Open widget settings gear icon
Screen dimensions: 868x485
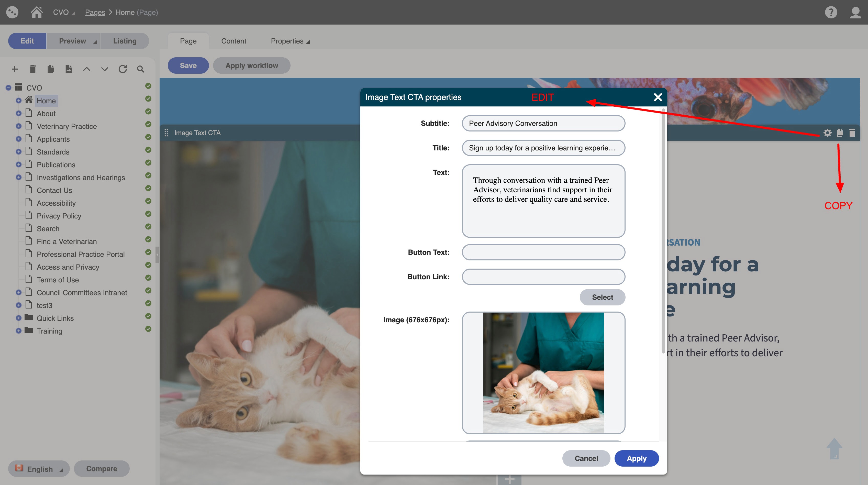pyautogui.click(x=827, y=133)
